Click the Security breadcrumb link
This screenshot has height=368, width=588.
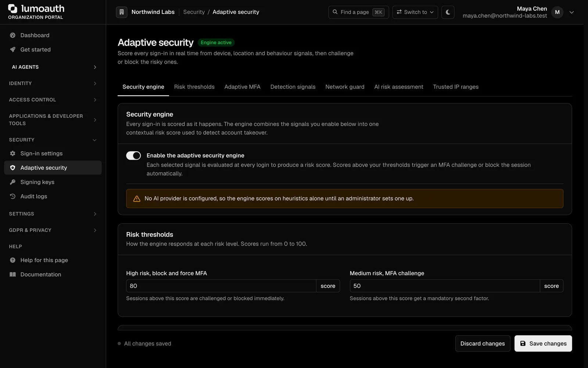pos(194,12)
